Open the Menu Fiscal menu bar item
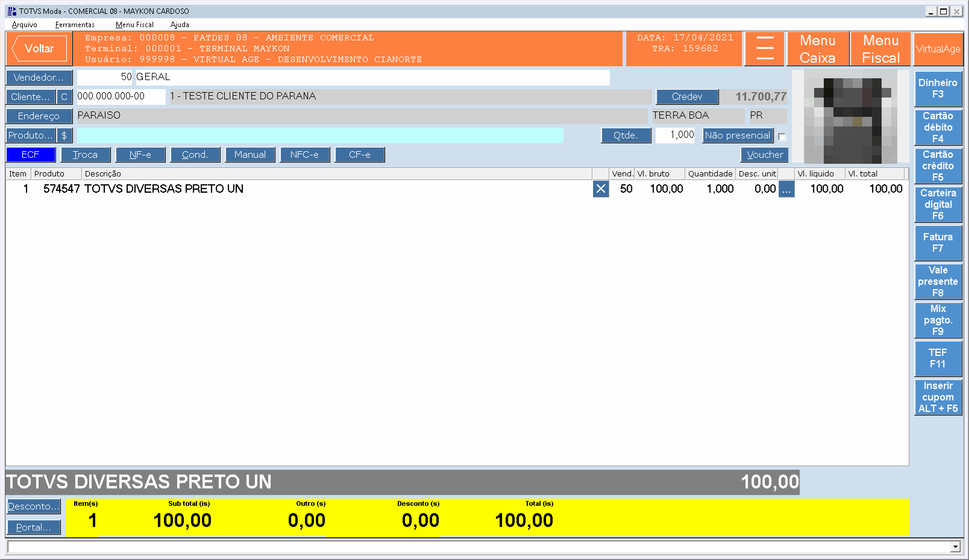 [x=134, y=25]
